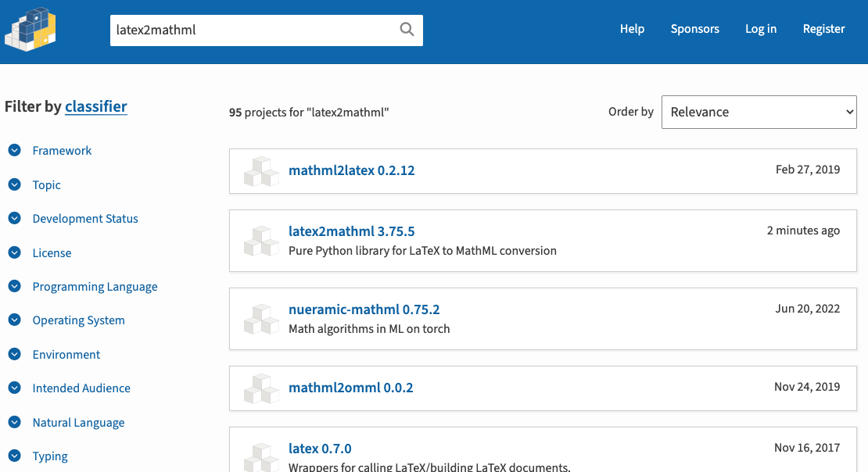This screenshot has height=472, width=868.
Task: Click package icon beside mathml2latex 0.2.12
Action: coord(261,172)
